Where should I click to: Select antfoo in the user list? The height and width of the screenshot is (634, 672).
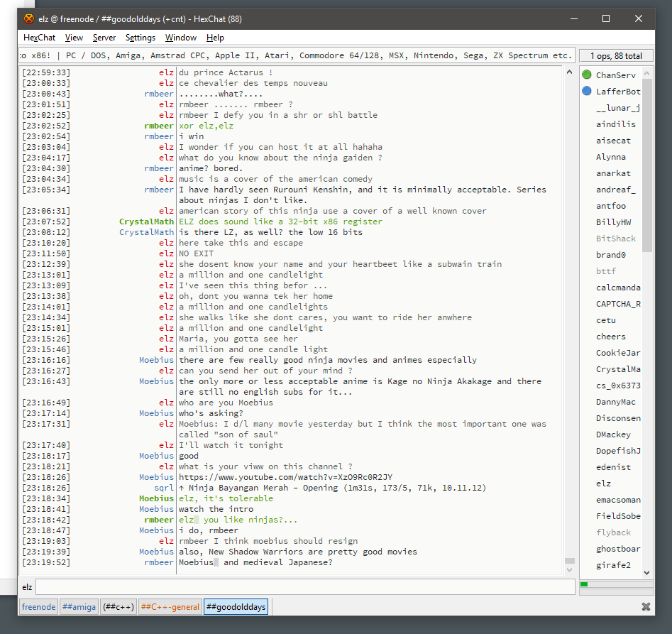(x=611, y=206)
